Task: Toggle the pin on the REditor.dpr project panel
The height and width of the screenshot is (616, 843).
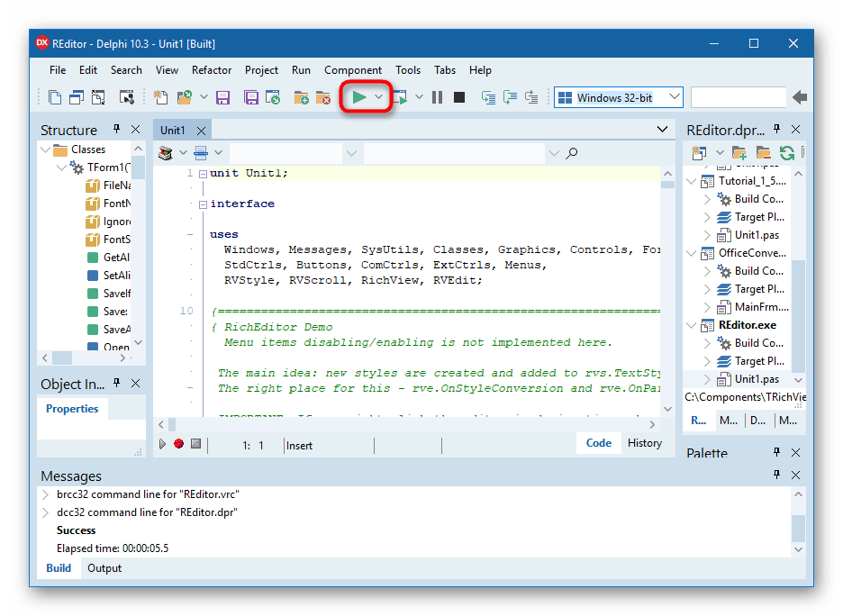Action: [x=777, y=129]
